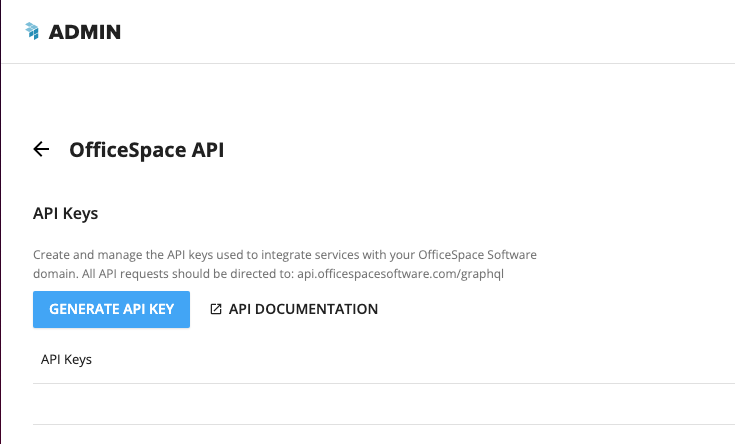Click the ADMIN header text
Screen dimensions: 735x444
85,32
